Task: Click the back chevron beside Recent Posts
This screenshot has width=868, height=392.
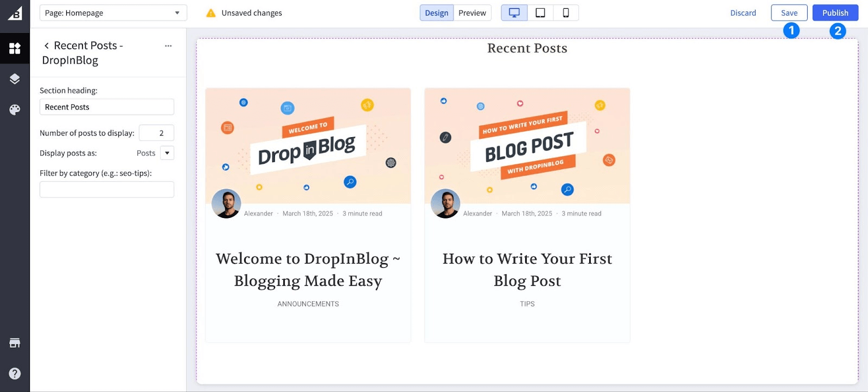Action: (x=47, y=46)
